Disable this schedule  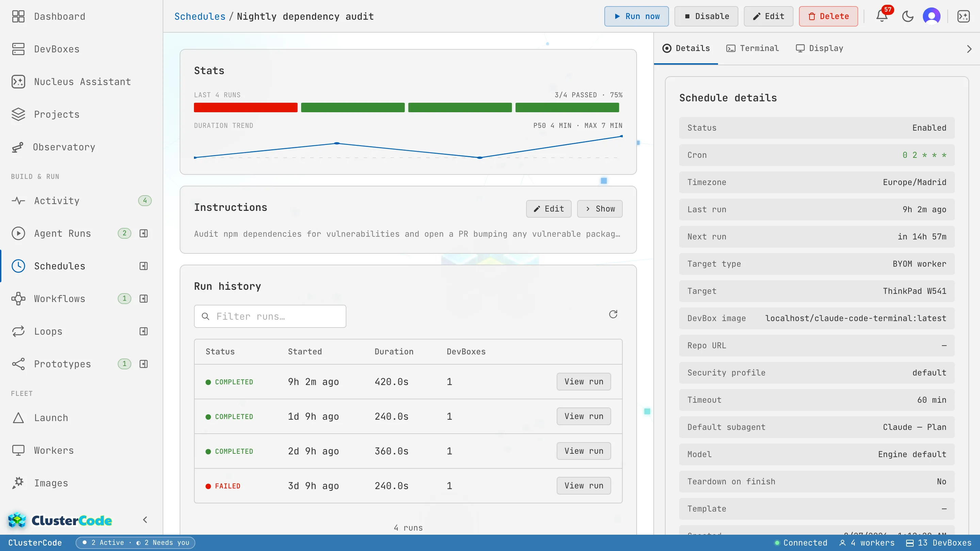tap(706, 16)
